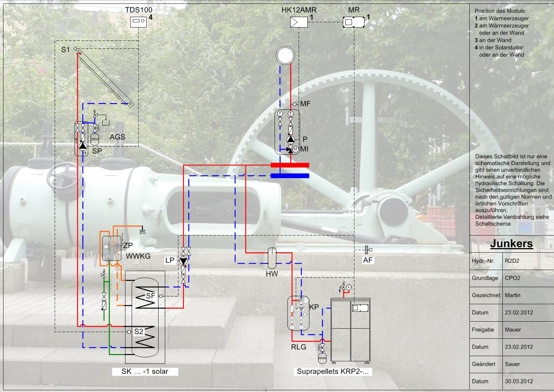Select the thick red supply manifold bar
The width and height of the screenshot is (554, 392).
click(290, 165)
